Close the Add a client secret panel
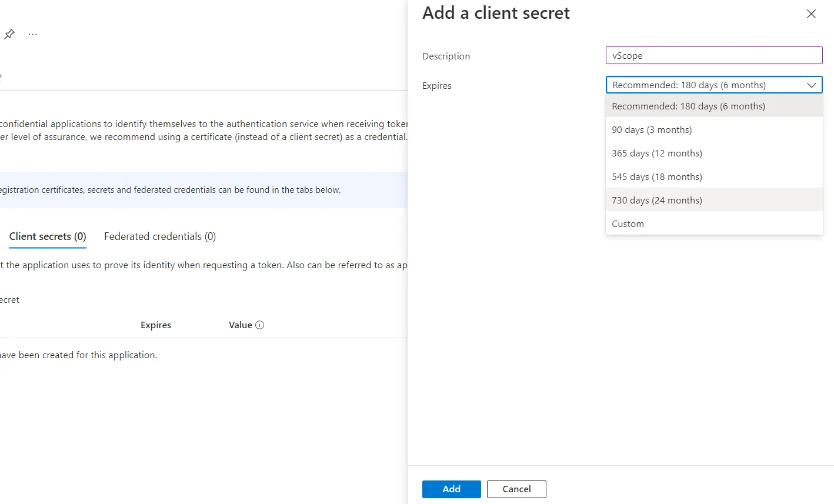The image size is (834, 504). (811, 14)
